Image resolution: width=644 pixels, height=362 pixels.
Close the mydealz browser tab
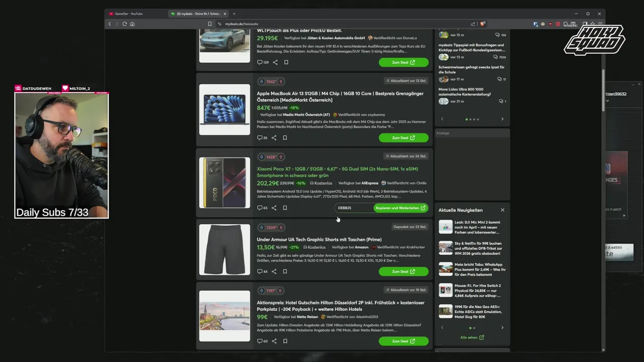225,14
